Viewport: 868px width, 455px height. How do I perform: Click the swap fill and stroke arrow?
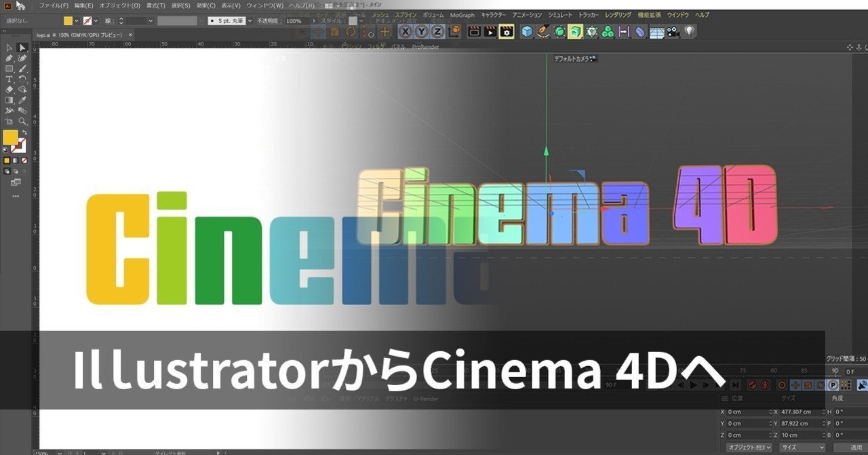coord(24,133)
